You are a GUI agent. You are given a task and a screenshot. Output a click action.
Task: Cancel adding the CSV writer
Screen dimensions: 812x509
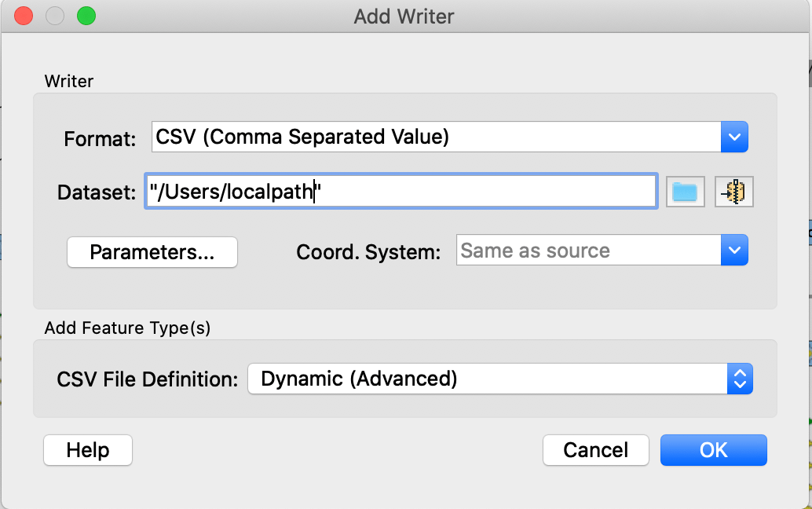coord(595,450)
